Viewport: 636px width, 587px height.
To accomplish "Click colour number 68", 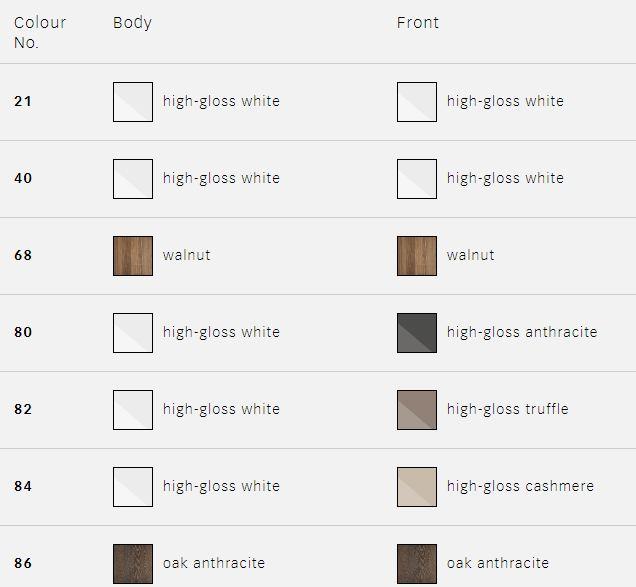I will click(23, 255).
